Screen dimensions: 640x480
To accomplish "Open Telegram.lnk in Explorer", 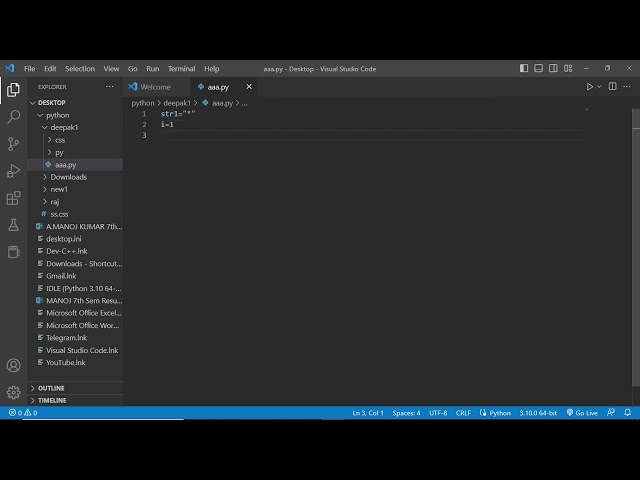I will pos(75,338).
